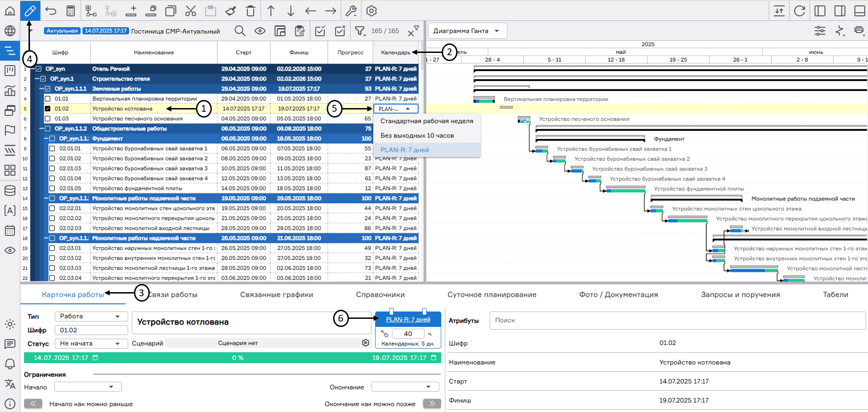The height and width of the screenshot is (412, 868).
Task: Click the refresh icon in top toolbar
Action: click(x=799, y=11)
